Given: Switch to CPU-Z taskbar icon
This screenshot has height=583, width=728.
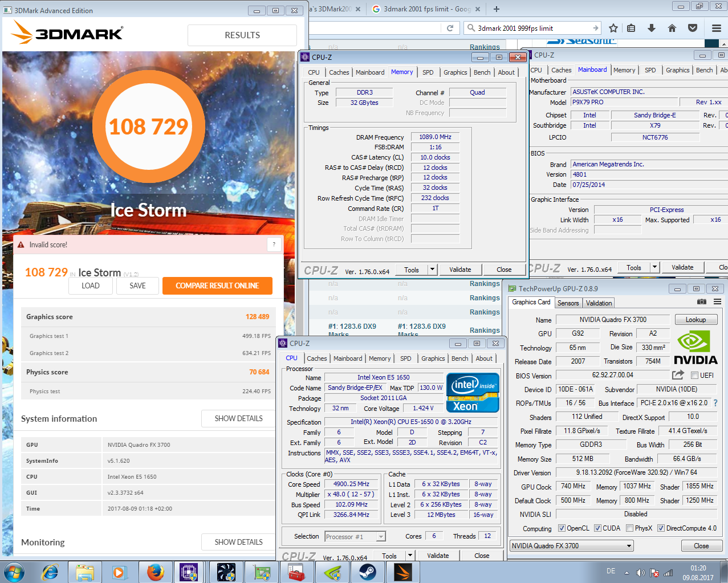Looking at the screenshot, I should click(x=189, y=572).
